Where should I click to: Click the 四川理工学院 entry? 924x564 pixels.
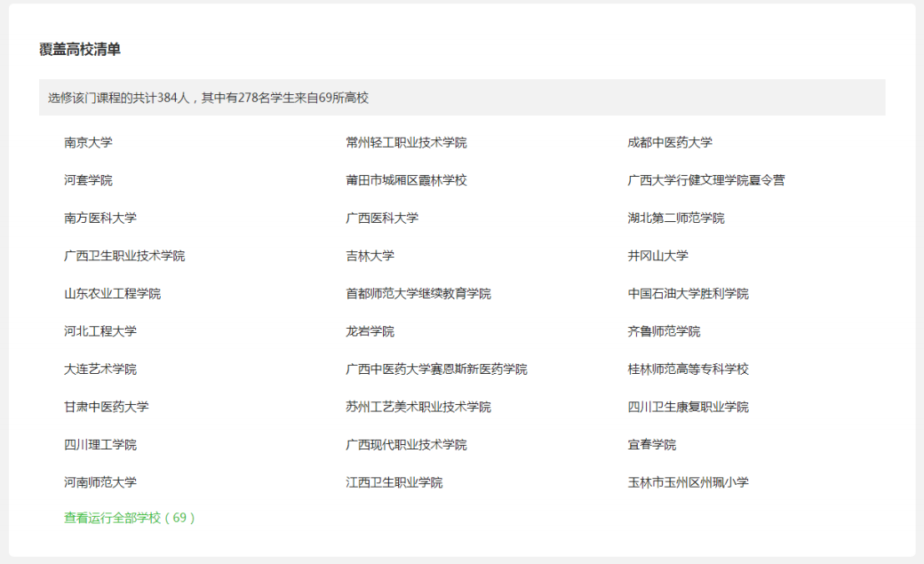(100, 444)
